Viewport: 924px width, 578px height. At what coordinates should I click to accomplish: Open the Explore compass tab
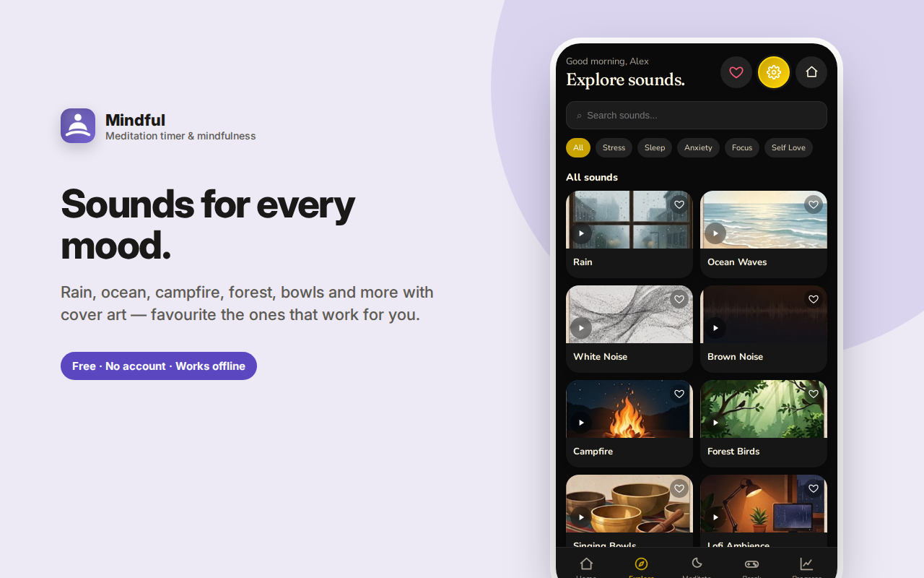tap(641, 566)
